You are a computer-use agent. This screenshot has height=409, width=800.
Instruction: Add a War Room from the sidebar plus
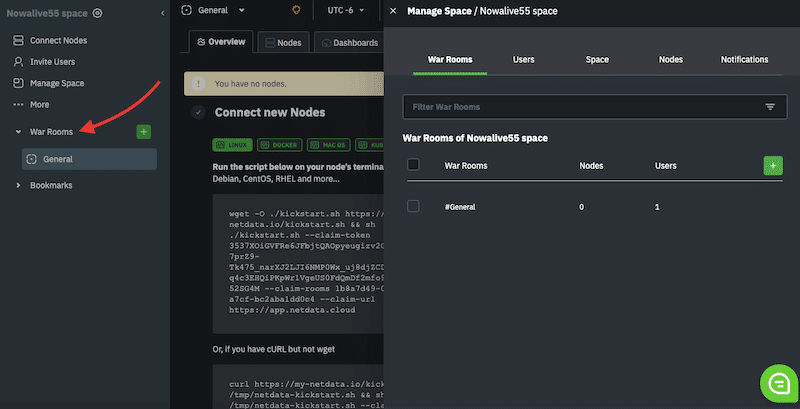pos(143,132)
